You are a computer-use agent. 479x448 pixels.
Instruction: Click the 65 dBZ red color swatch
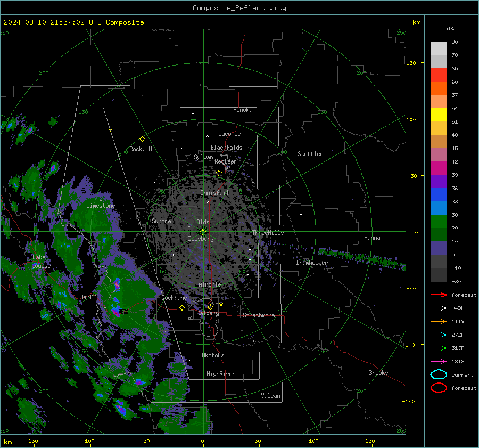(x=439, y=75)
